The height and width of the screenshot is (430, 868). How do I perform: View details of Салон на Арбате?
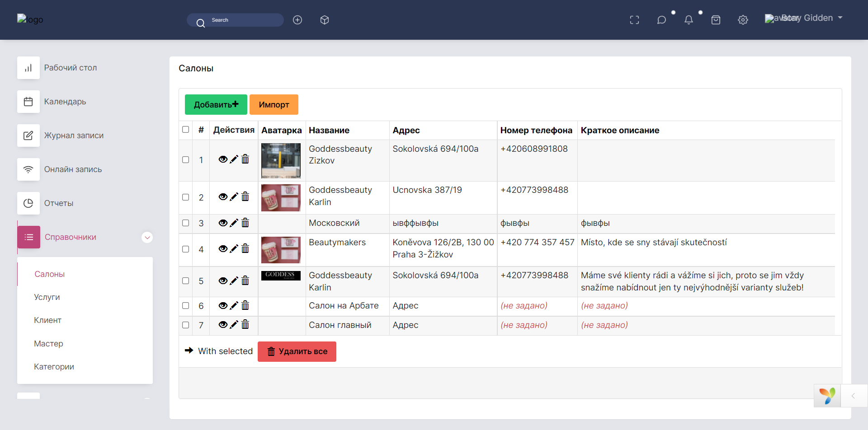pyautogui.click(x=223, y=306)
